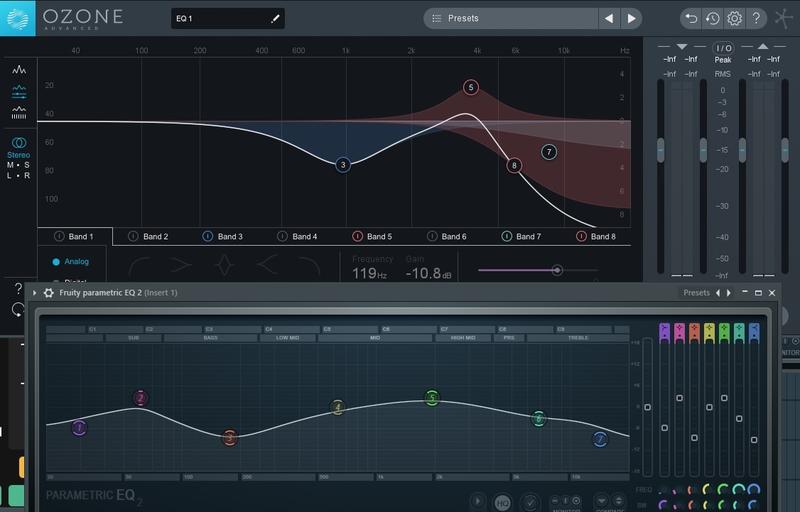The height and width of the screenshot is (512, 800).
Task: Click Ozone help question mark near Analog
Action: (18, 289)
